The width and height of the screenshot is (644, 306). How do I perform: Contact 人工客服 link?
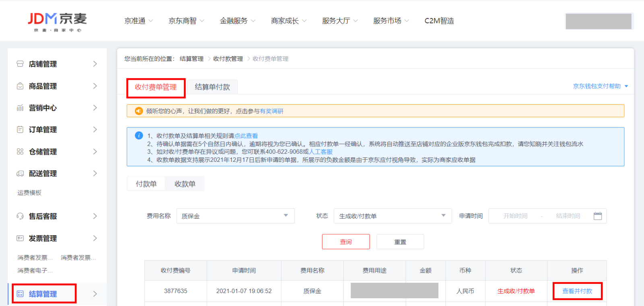point(321,152)
